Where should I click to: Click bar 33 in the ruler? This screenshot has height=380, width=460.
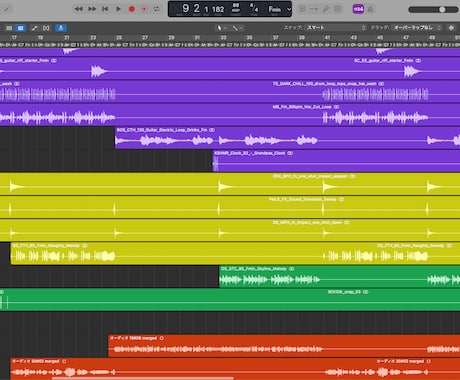point(223,37)
